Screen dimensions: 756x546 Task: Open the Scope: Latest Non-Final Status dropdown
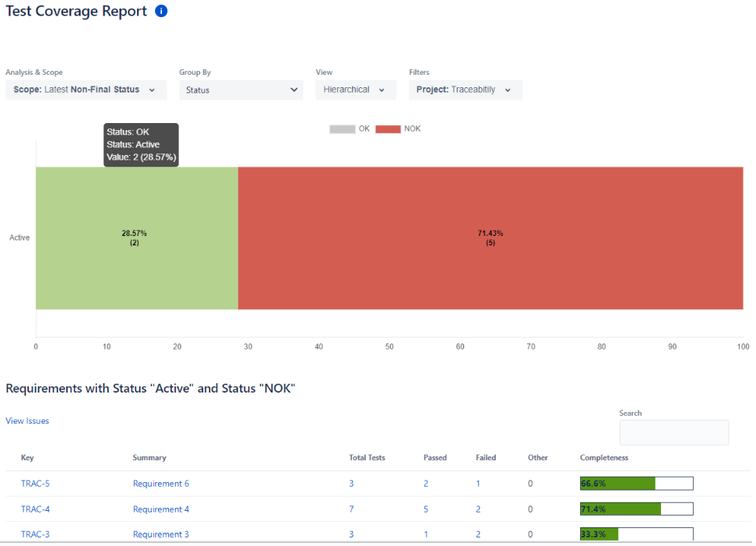coord(86,90)
